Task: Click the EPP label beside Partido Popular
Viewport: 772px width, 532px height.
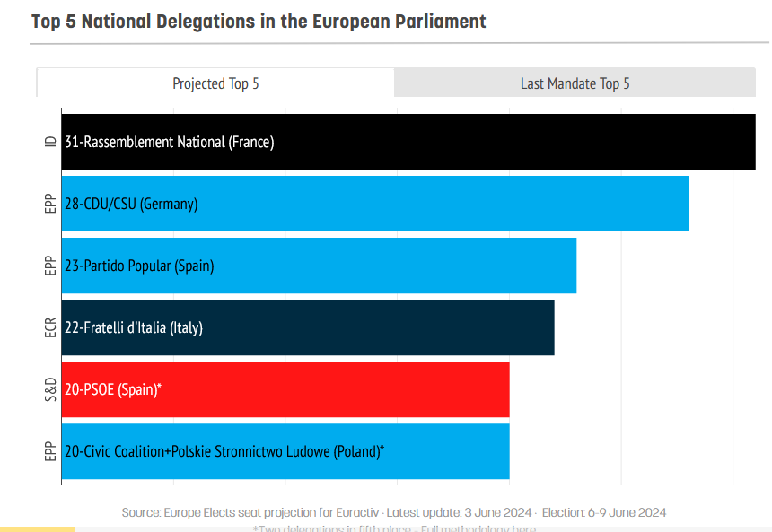Action: (50, 266)
